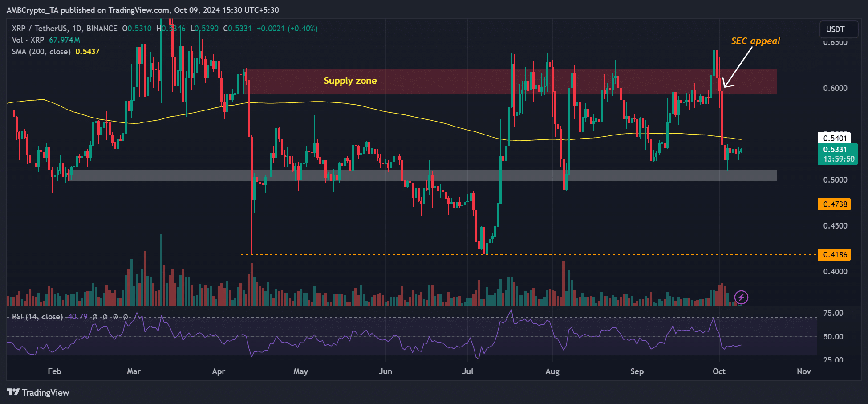Click the SMA value 0.5437
This screenshot has height=404, width=868.
(x=88, y=52)
